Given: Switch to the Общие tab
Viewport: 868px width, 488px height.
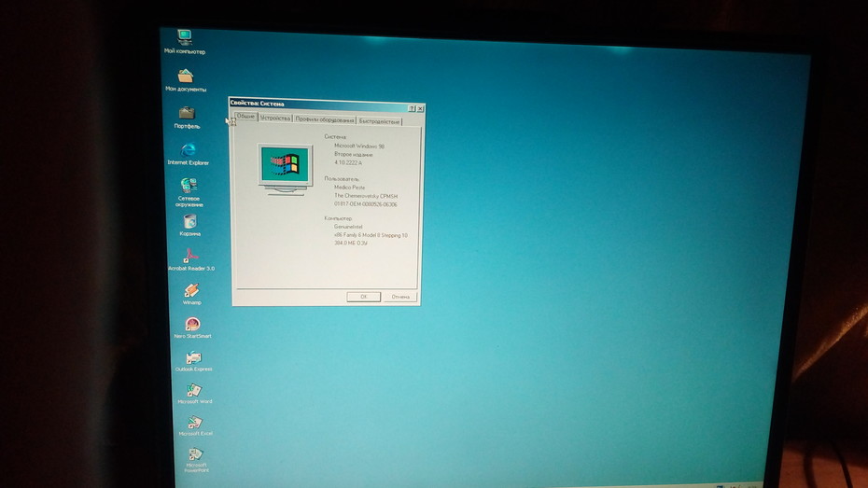Looking at the screenshot, I should (x=245, y=117).
